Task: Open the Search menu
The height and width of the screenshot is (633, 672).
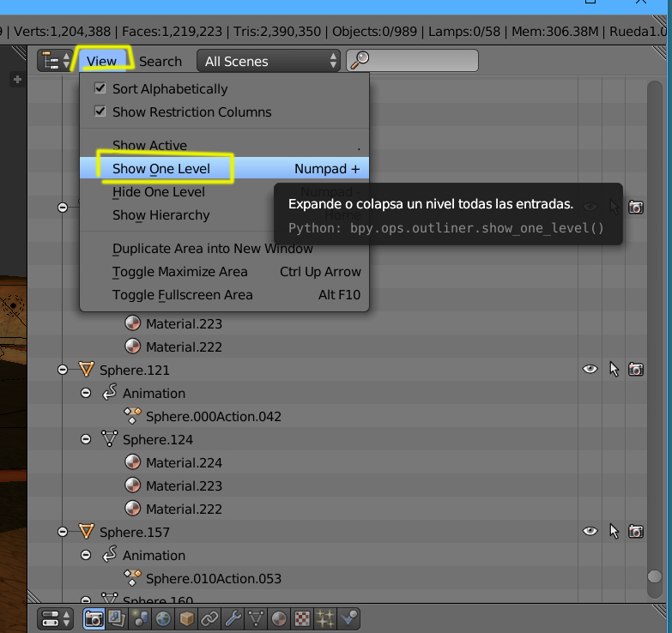Action: [160, 61]
